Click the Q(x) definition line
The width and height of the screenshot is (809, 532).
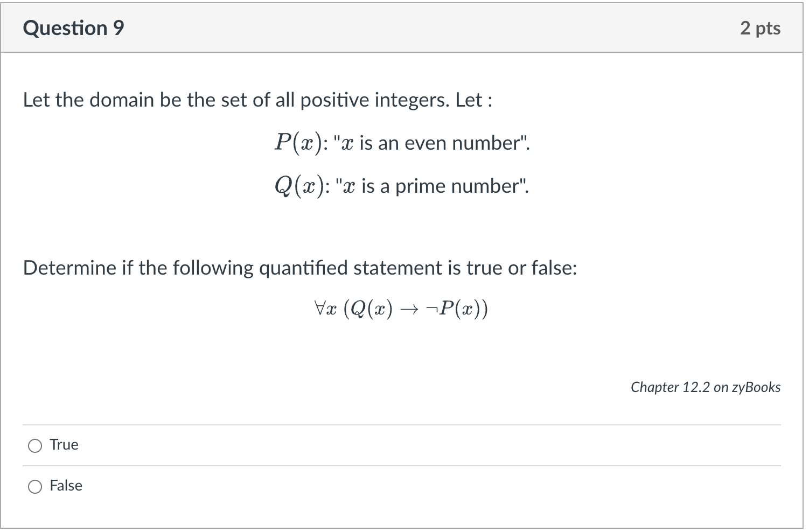(401, 186)
